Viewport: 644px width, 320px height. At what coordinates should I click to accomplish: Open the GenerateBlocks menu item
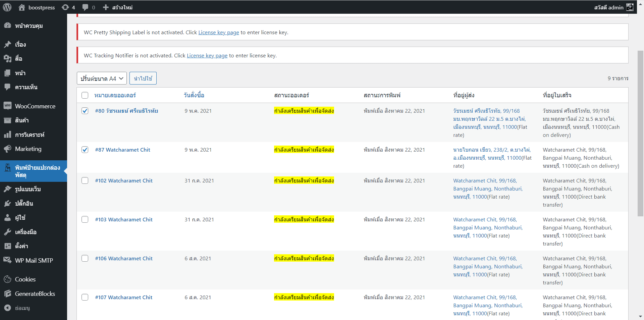(35, 294)
